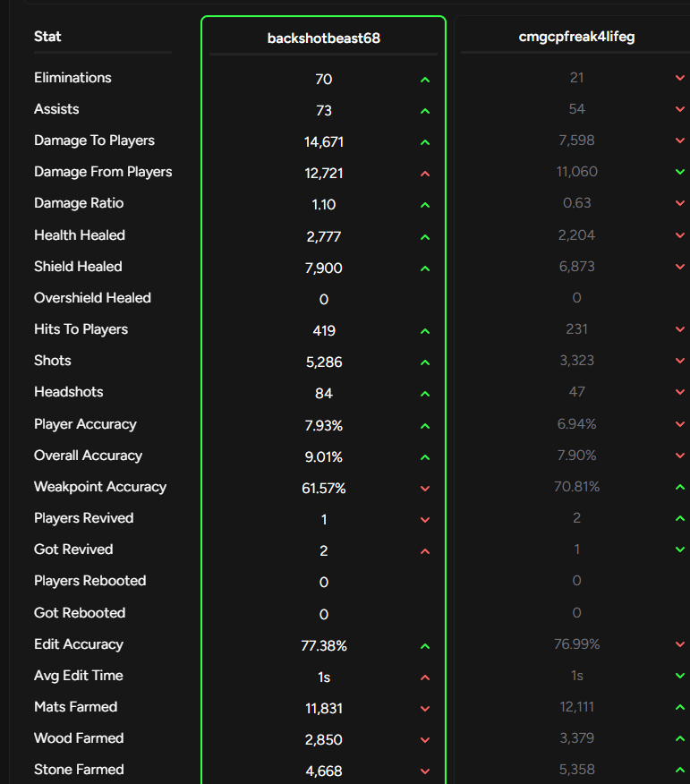
Task: Click the Hits To Players label
Action: coord(81,329)
